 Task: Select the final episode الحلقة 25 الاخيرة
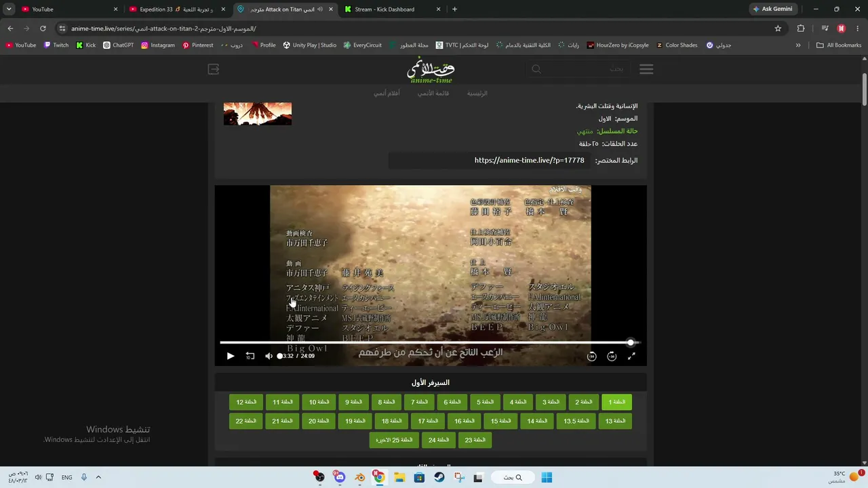tap(394, 440)
